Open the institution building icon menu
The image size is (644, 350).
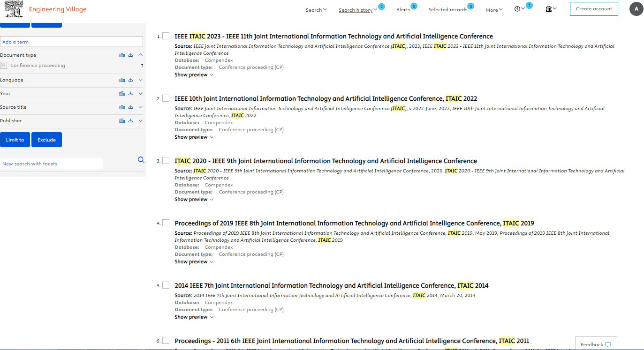549,8
